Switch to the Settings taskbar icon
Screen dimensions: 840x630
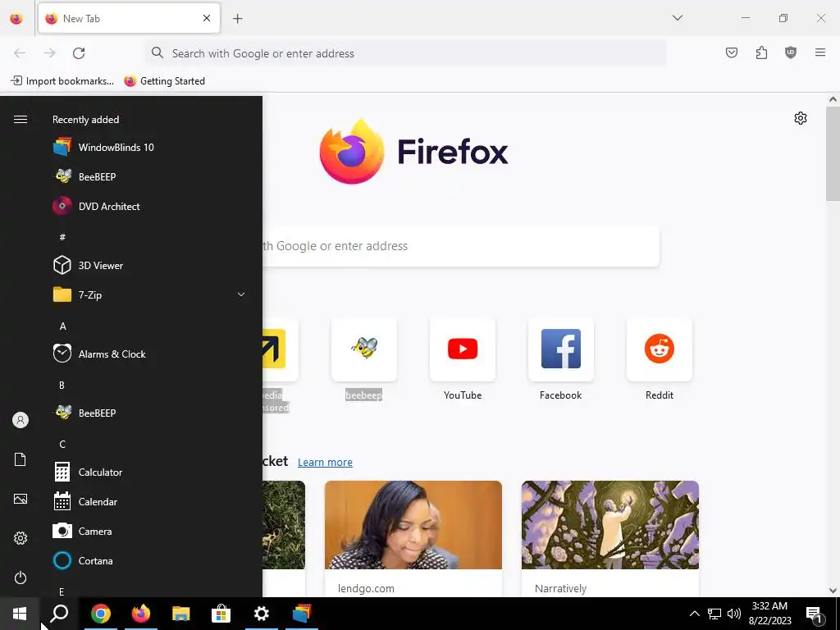tap(262, 614)
